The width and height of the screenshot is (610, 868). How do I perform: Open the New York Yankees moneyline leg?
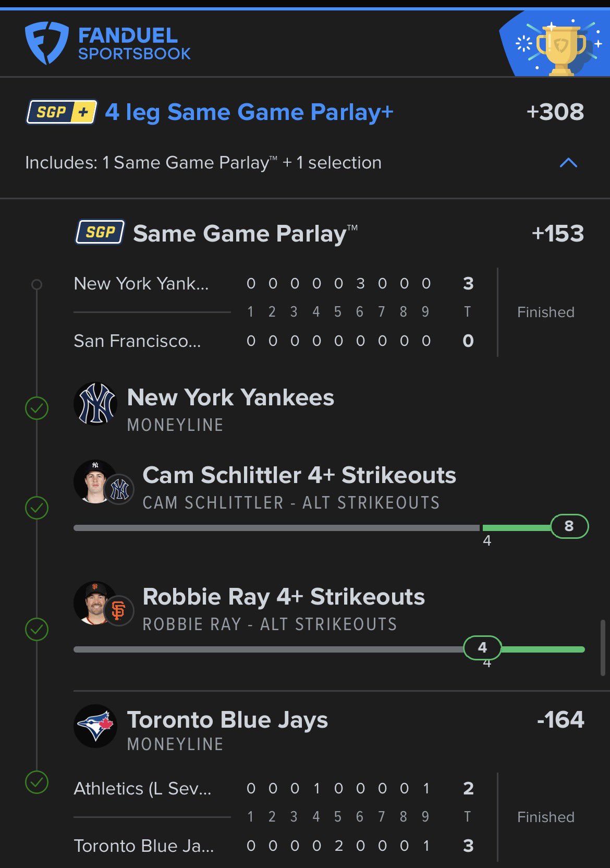click(230, 398)
